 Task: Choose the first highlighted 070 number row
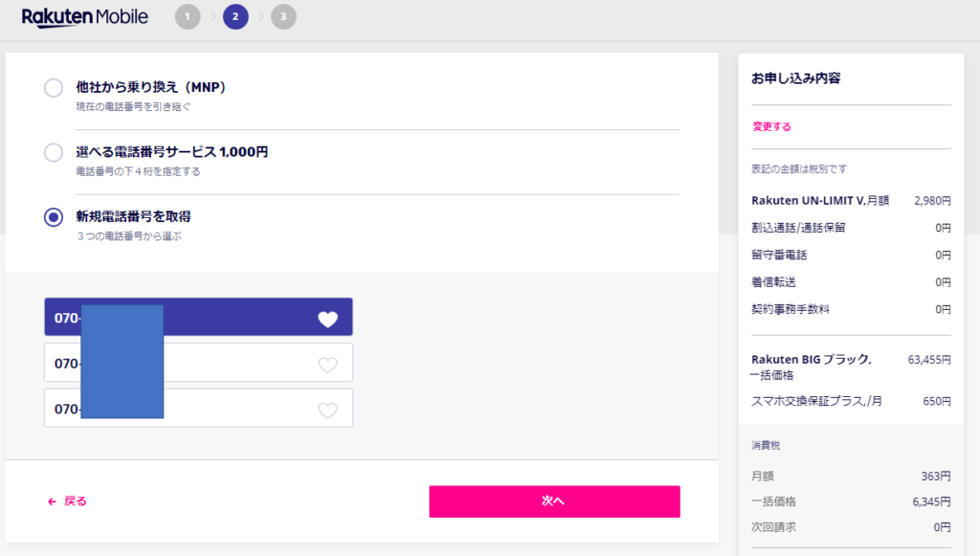198,317
